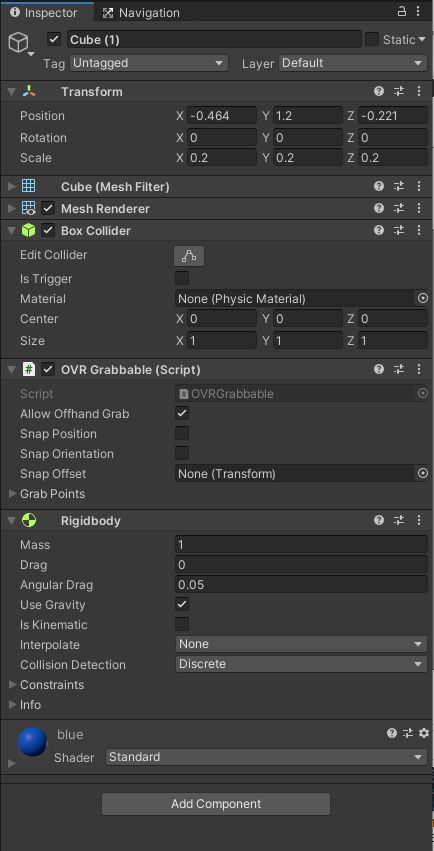Enable the Snap Position checkbox
Screen dimensions: 434x851
(x=182, y=433)
